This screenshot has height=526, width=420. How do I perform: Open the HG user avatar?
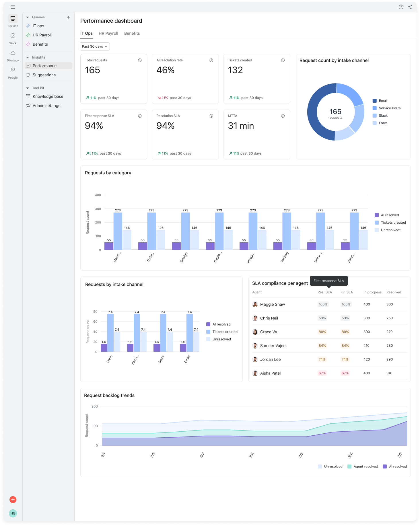coord(13,513)
